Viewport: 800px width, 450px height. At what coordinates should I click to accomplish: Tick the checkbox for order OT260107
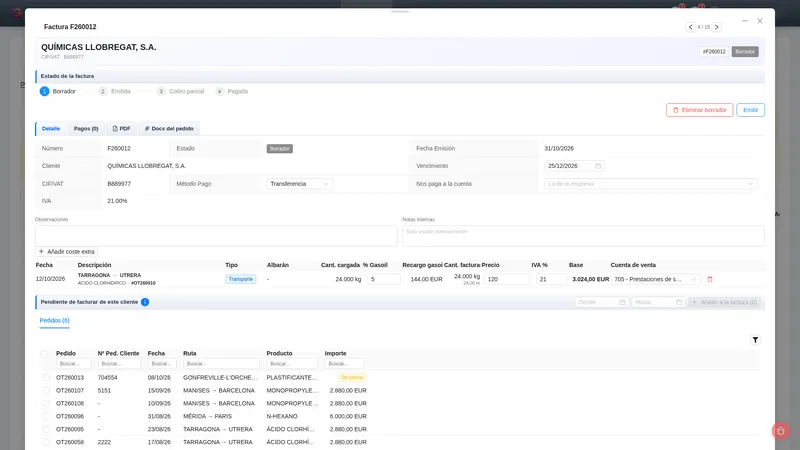point(46,390)
